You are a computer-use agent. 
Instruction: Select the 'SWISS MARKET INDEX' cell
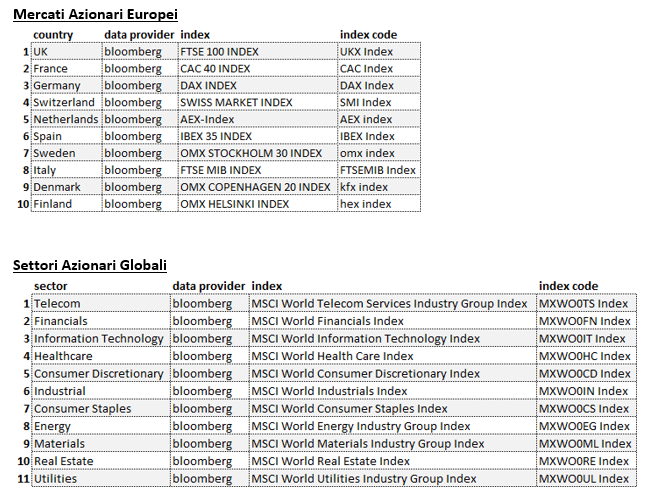pos(258,102)
